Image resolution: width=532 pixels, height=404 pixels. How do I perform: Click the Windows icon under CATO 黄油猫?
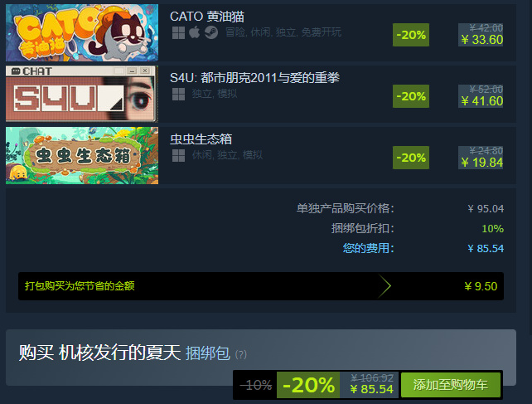(x=178, y=33)
